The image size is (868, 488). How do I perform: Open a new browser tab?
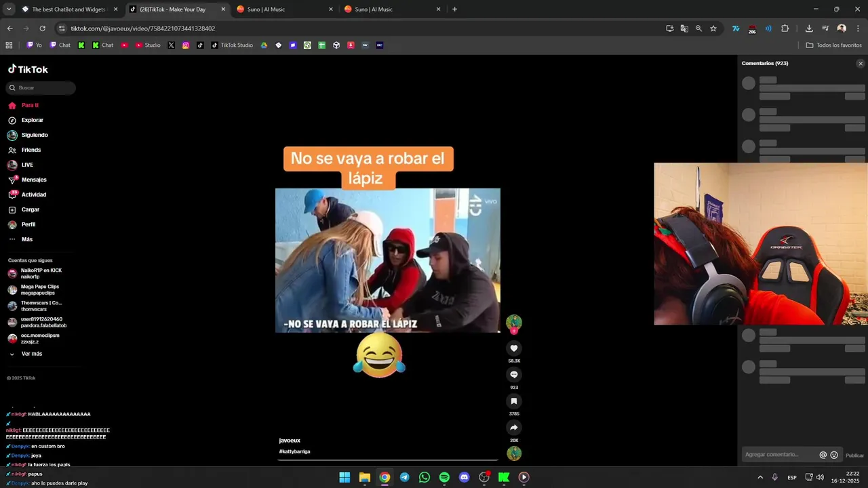(454, 9)
